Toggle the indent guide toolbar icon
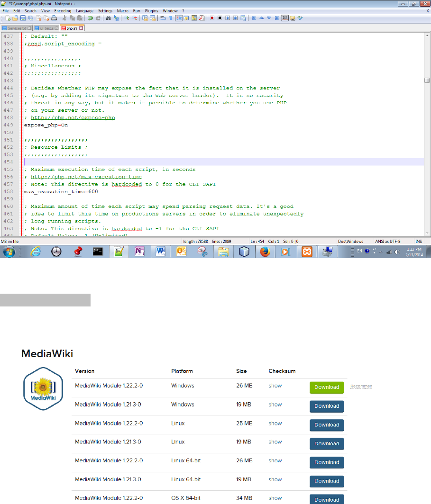Image resolution: width=431 pixels, height=504 pixels. coord(178,18)
